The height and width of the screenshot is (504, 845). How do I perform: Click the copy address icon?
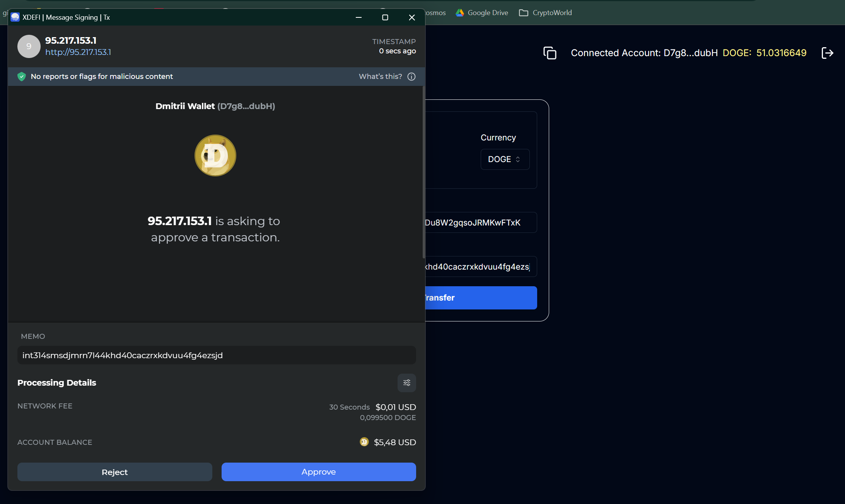pos(550,53)
